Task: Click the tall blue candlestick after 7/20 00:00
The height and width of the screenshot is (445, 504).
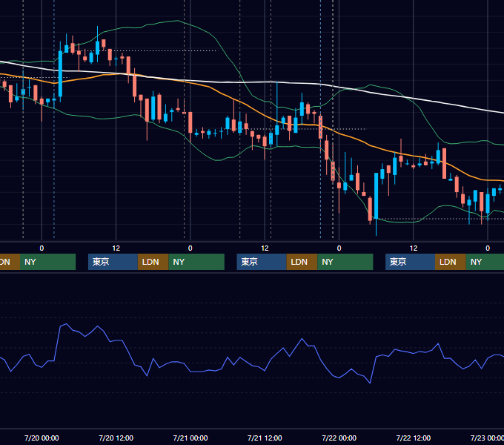Action: point(60,73)
